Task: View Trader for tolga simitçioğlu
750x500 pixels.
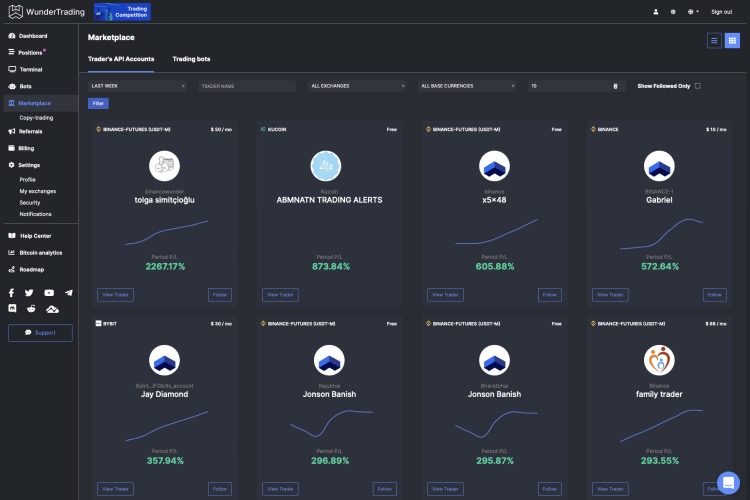Action: [115, 295]
